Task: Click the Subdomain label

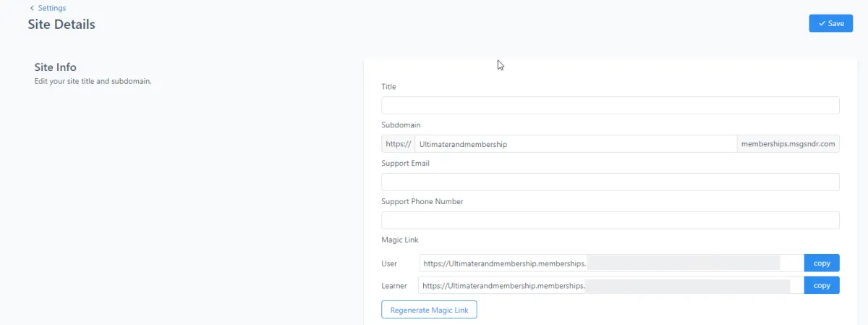Action: 401,124
